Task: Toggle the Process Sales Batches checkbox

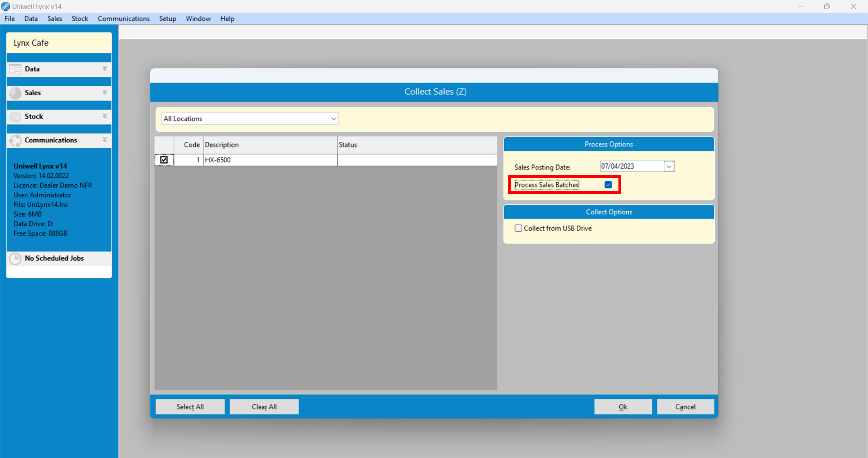Action: coord(608,185)
